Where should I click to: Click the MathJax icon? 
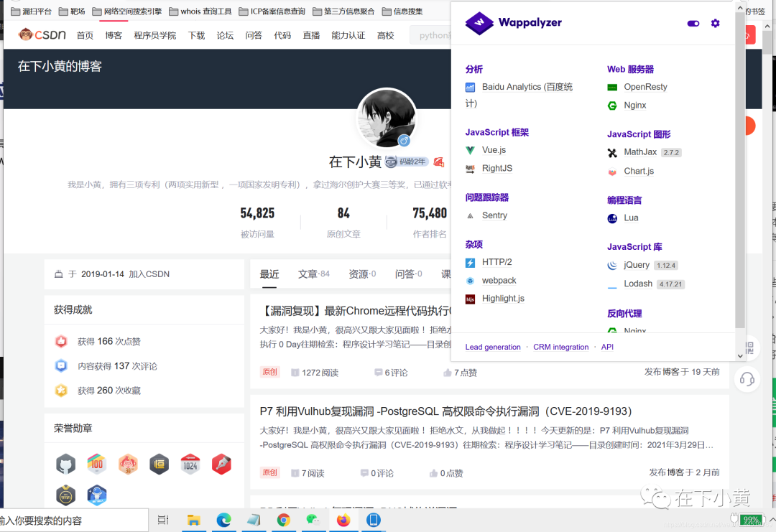click(x=612, y=153)
